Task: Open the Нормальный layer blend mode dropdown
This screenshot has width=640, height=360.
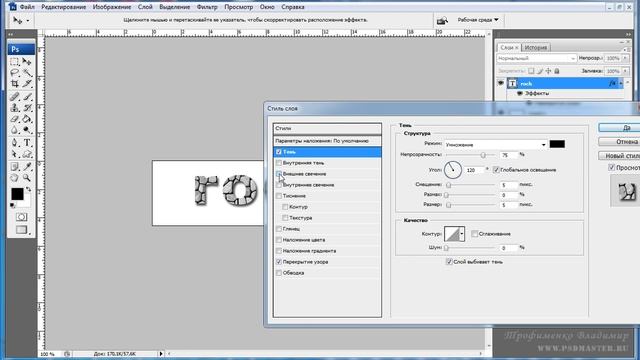Action: pos(536,58)
